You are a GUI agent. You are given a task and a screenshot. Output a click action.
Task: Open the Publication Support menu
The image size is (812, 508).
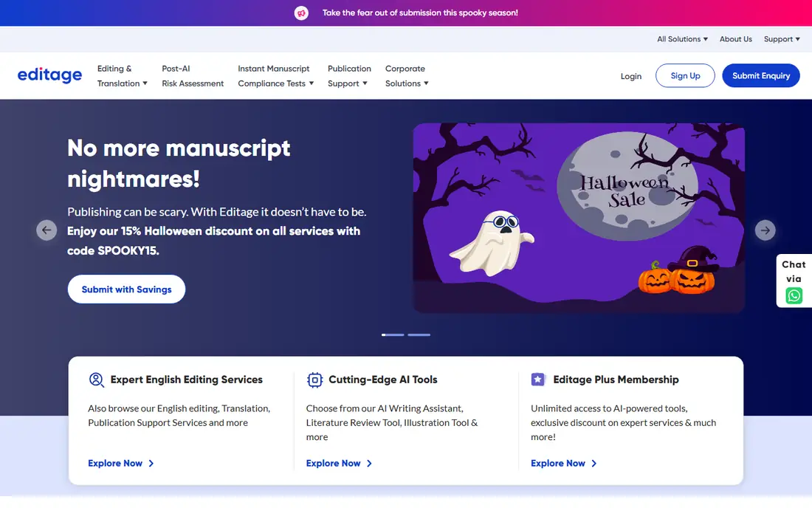[x=349, y=75]
